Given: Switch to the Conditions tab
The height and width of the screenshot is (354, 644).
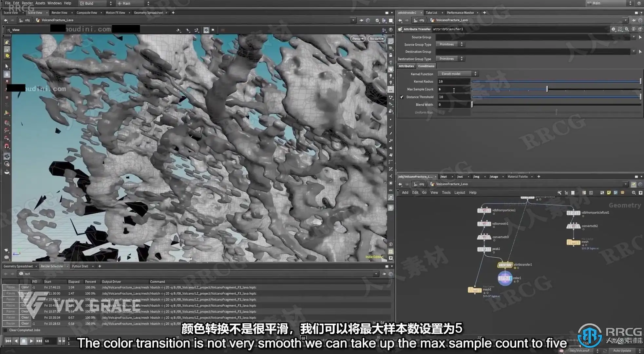Looking at the screenshot, I should tap(426, 66).
